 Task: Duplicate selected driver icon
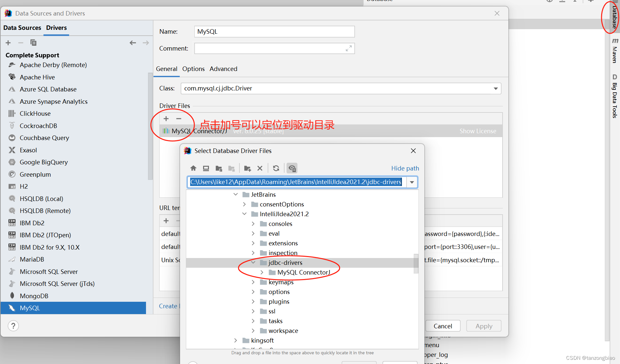(x=33, y=43)
